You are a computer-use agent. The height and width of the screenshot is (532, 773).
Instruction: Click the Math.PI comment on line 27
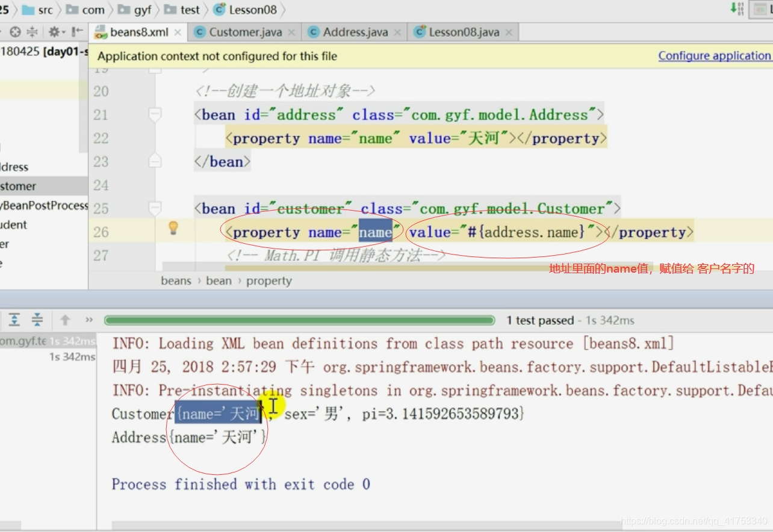point(336,256)
